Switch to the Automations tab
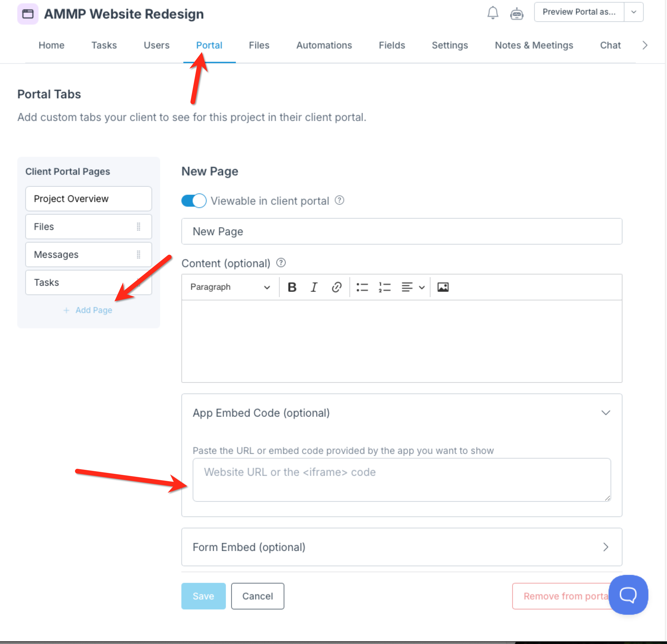 pos(324,45)
